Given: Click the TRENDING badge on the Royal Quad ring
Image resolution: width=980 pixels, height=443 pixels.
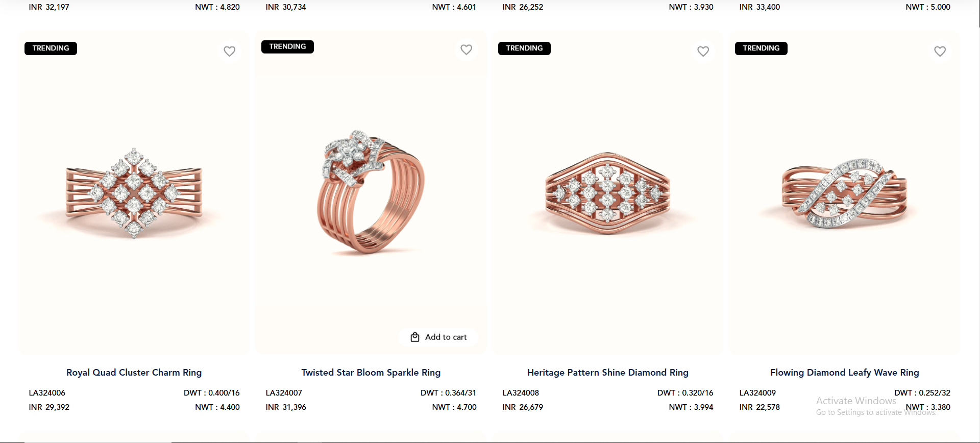Looking at the screenshot, I should click(x=51, y=48).
